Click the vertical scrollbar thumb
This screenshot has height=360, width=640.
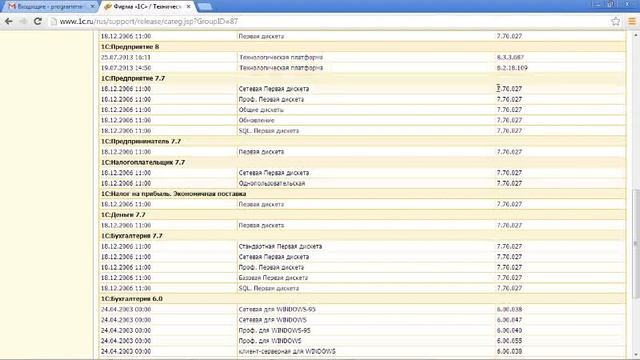tap(636, 244)
